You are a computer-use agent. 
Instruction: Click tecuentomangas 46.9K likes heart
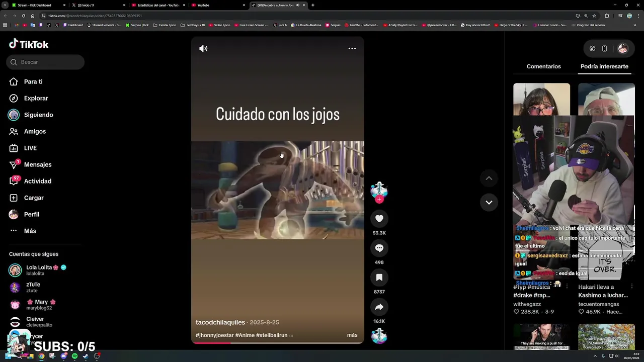click(581, 312)
